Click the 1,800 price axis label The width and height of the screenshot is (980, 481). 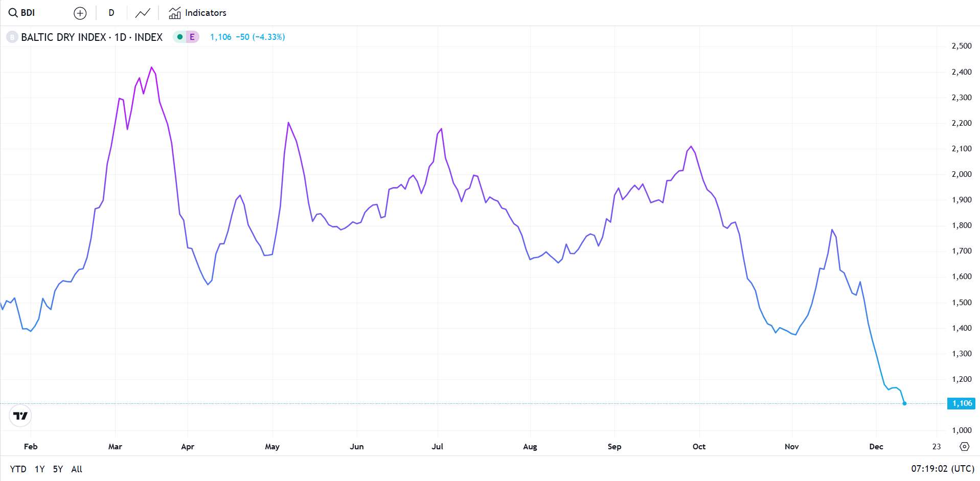point(962,225)
